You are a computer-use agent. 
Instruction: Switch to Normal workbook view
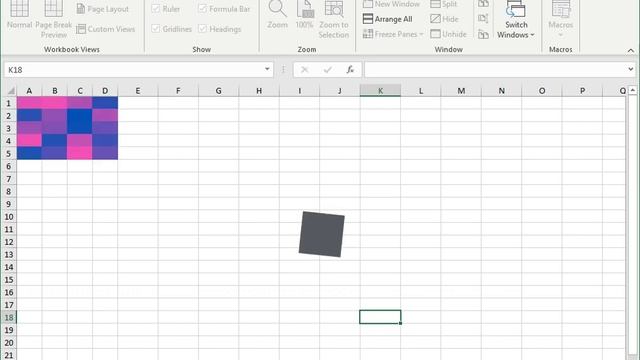click(x=19, y=16)
